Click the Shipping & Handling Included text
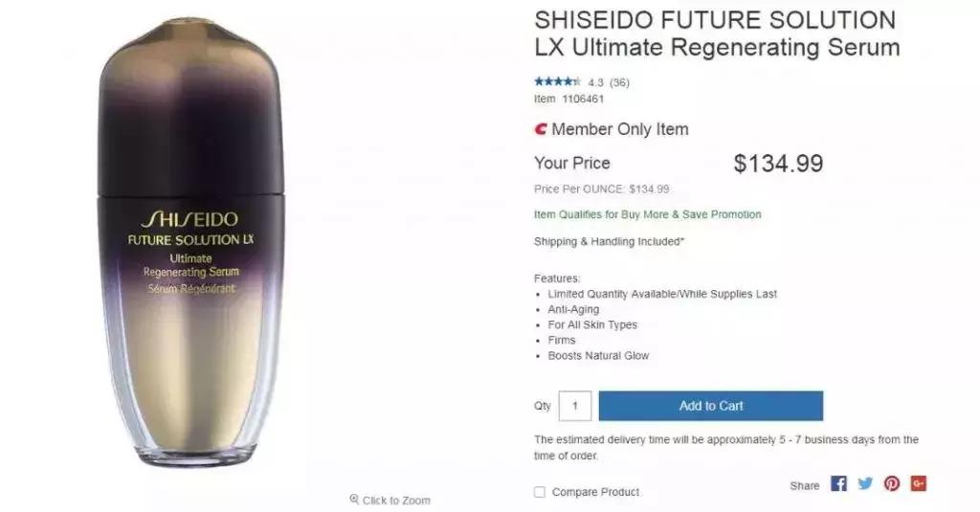Viewport: 980px width, 512px height. 609,241
